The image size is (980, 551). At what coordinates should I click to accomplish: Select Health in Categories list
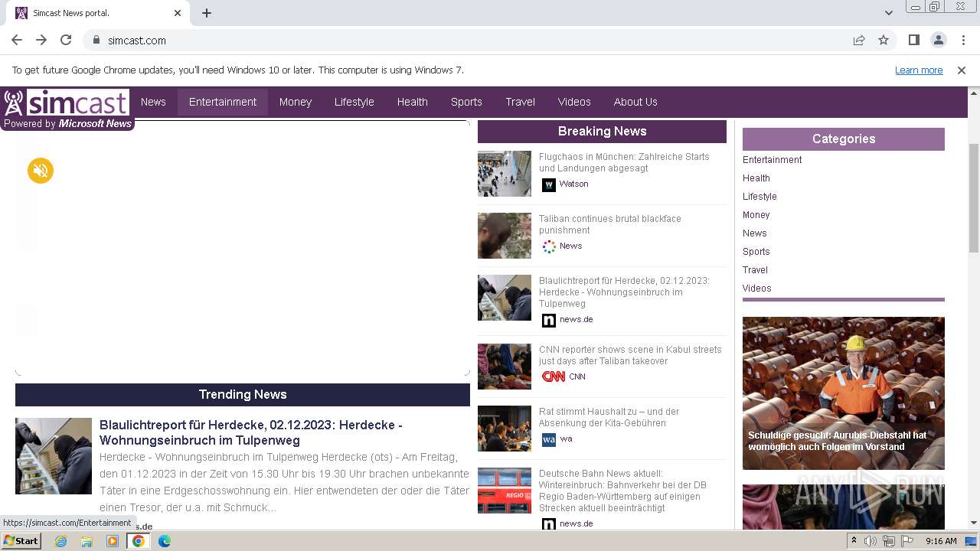[756, 178]
